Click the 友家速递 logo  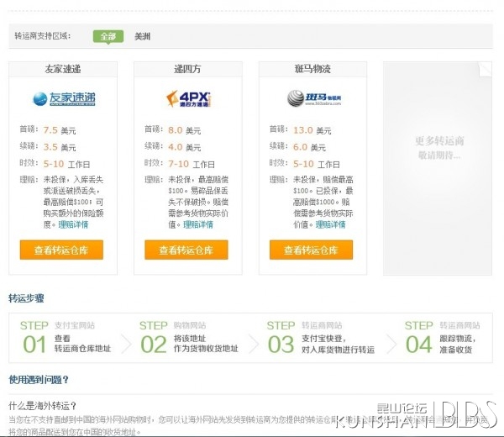tap(64, 98)
